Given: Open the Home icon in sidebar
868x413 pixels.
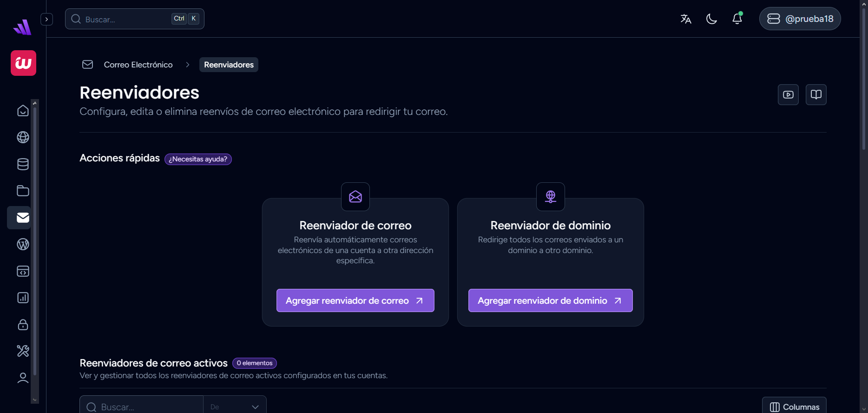Looking at the screenshot, I should [23, 111].
